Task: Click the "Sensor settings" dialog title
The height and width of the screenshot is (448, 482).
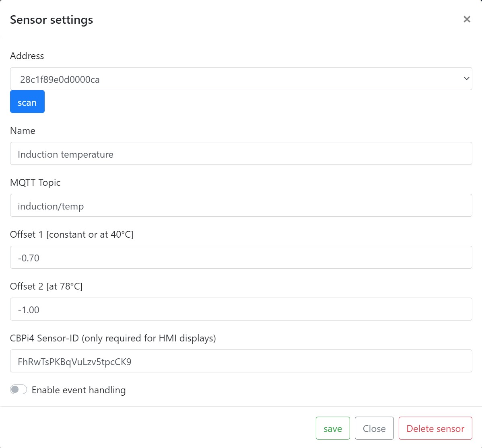Action: click(x=51, y=20)
